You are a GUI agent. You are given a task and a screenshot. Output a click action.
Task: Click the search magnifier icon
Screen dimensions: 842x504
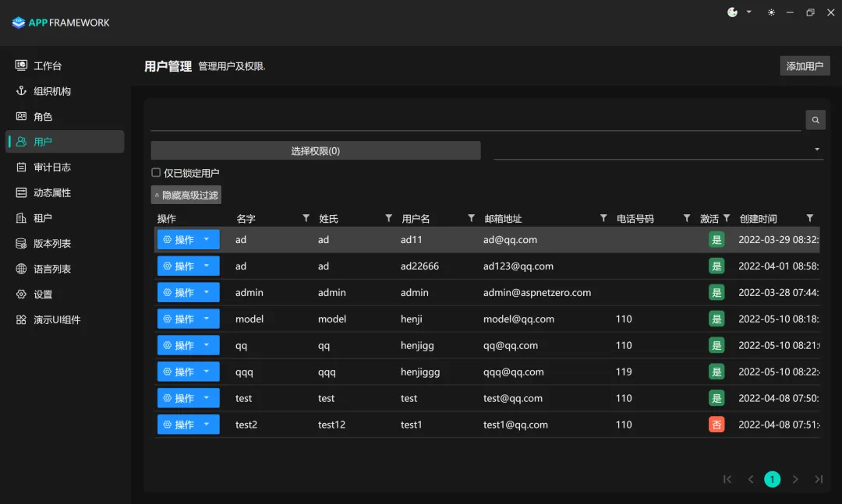click(815, 119)
